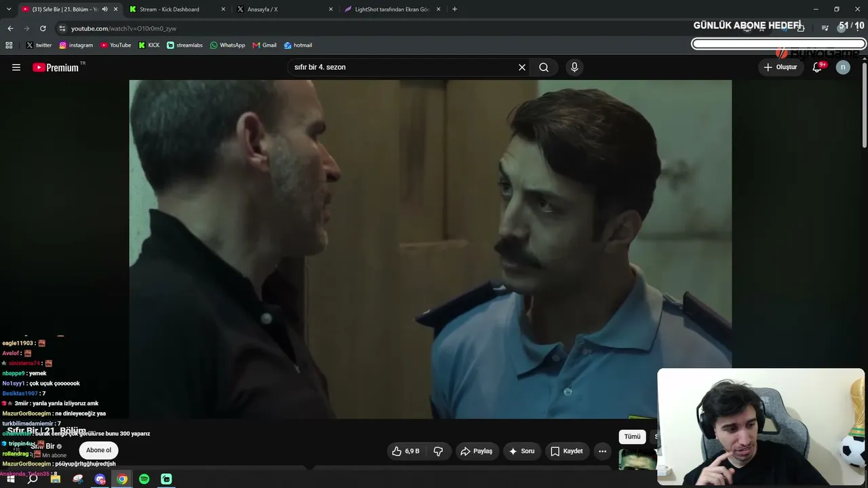This screenshot has width=868, height=488.
Task: Clear the YouTube search query
Action: (x=522, y=67)
